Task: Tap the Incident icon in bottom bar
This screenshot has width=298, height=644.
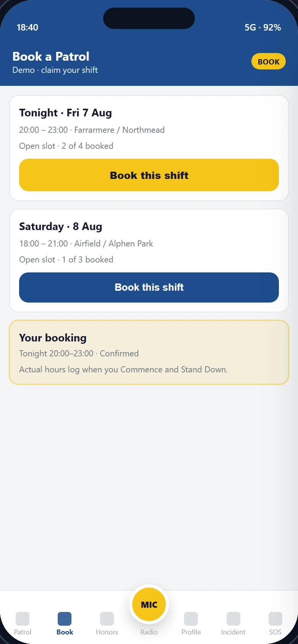Action: point(233,618)
